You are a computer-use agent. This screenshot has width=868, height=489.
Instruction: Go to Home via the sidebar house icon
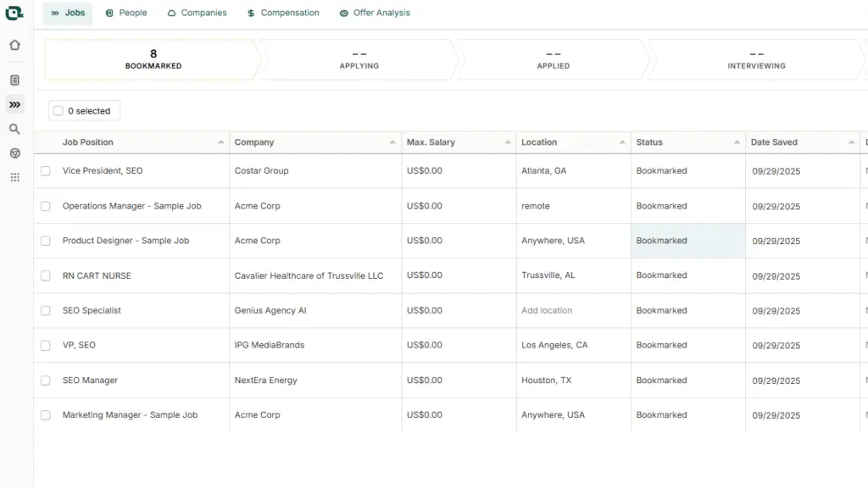(x=14, y=46)
